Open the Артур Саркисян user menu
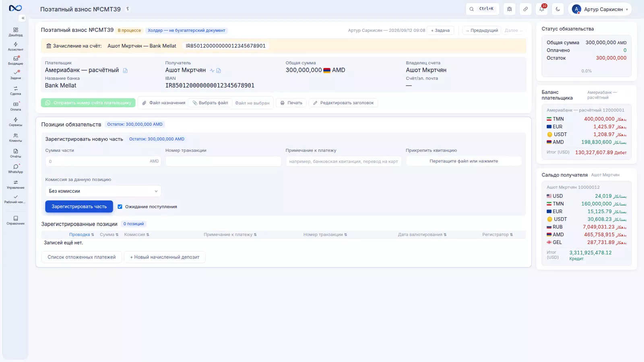Screen dimensions: 644x362 [600, 9]
